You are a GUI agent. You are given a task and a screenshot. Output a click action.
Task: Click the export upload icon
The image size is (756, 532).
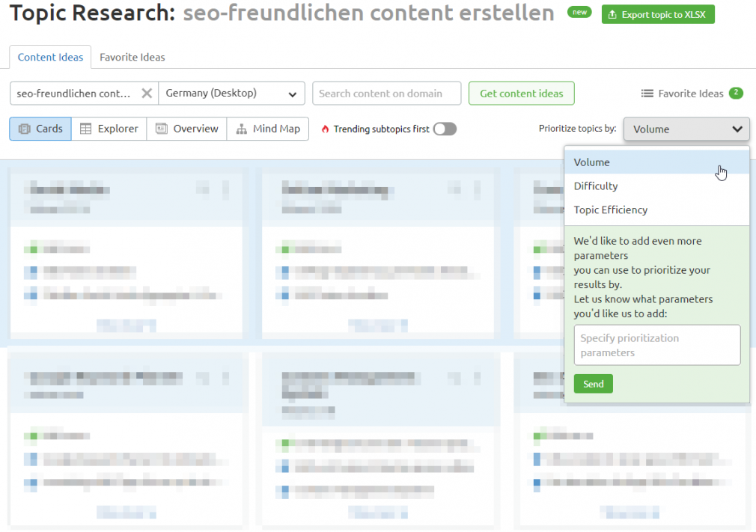(x=612, y=14)
